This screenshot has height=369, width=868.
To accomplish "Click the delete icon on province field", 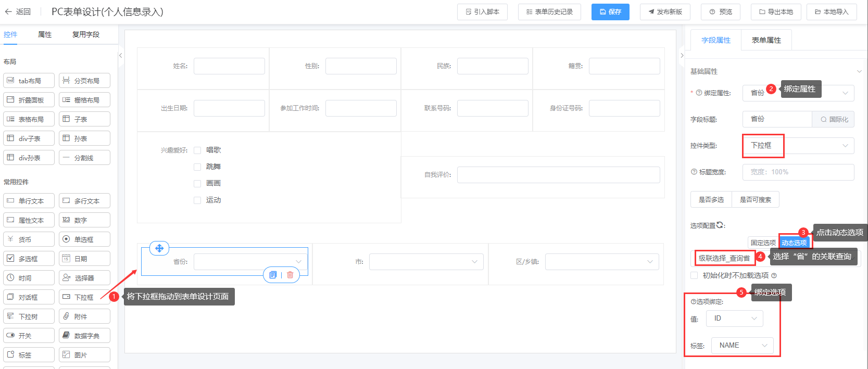I will (x=290, y=275).
